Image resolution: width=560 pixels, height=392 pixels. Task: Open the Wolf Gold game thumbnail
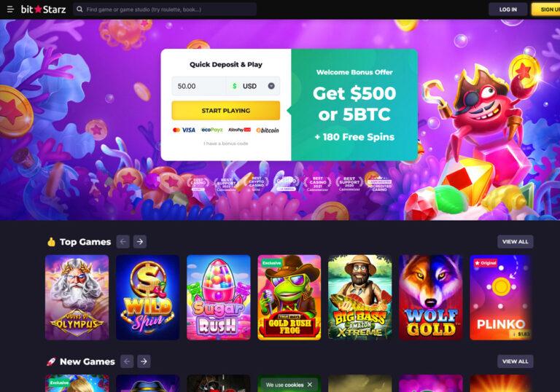click(430, 297)
